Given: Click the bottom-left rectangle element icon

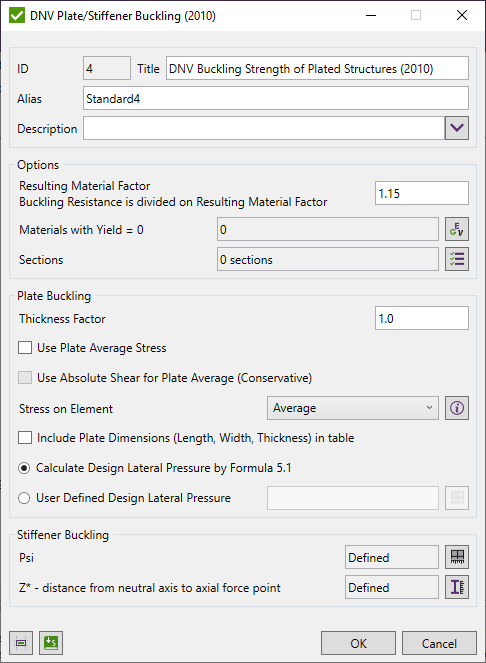Looking at the screenshot, I should (x=21, y=643).
